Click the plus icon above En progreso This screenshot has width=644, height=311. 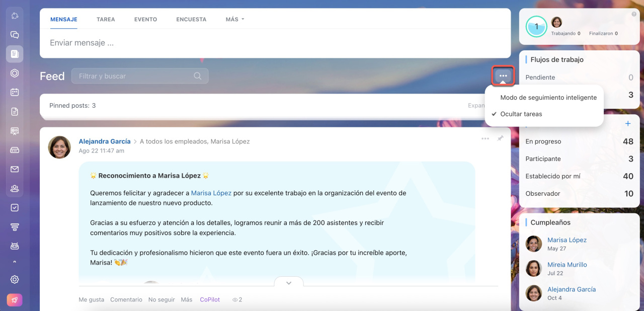[x=627, y=124]
